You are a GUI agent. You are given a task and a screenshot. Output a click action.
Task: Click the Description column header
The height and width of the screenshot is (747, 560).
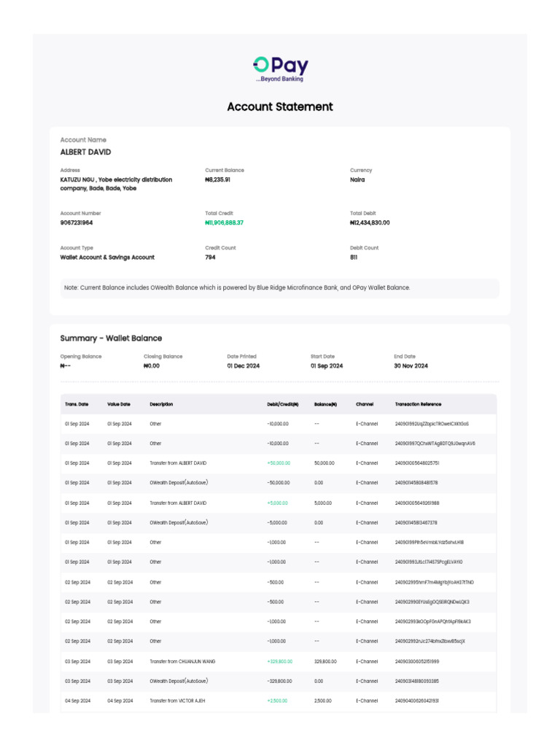tap(161, 404)
